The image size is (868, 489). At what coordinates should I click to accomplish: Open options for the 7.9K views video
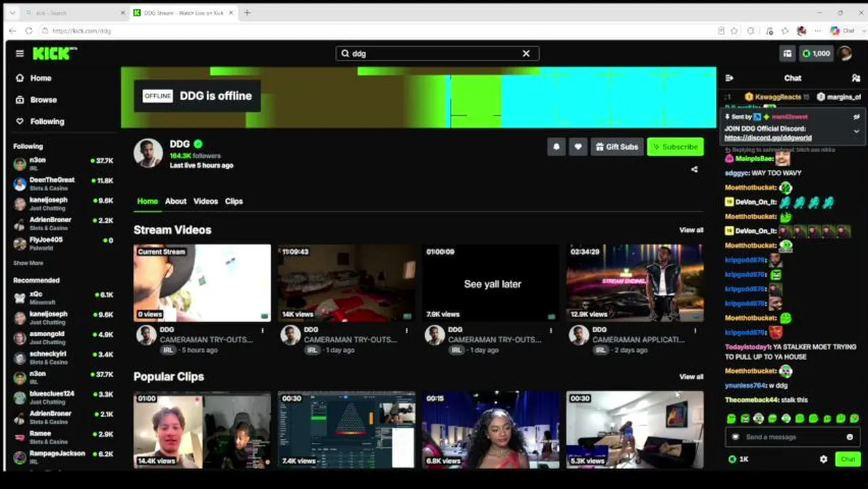[551, 331]
